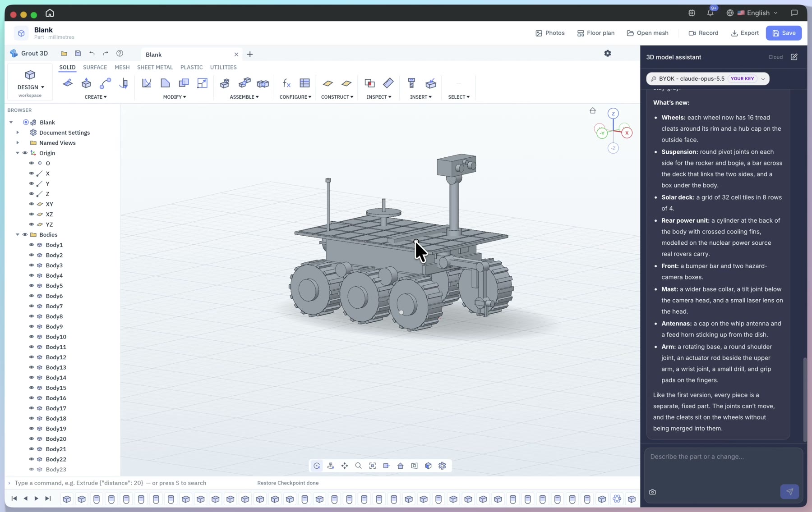Collapse the Bodies folder
This screenshot has height=512, width=812.
(18, 235)
